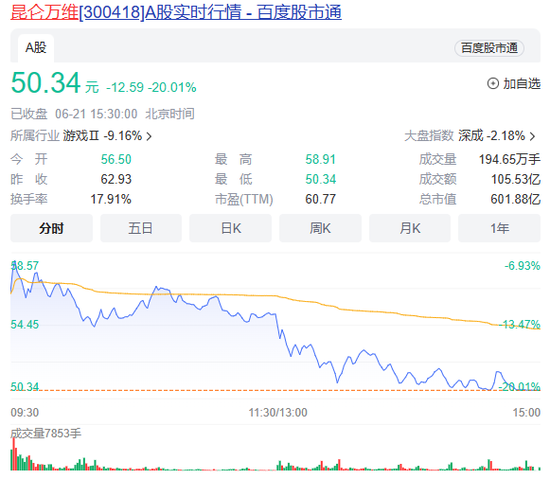This screenshot has width=550, height=479.
Task: Click the -6.93% axis label on chart
Action: [522, 266]
